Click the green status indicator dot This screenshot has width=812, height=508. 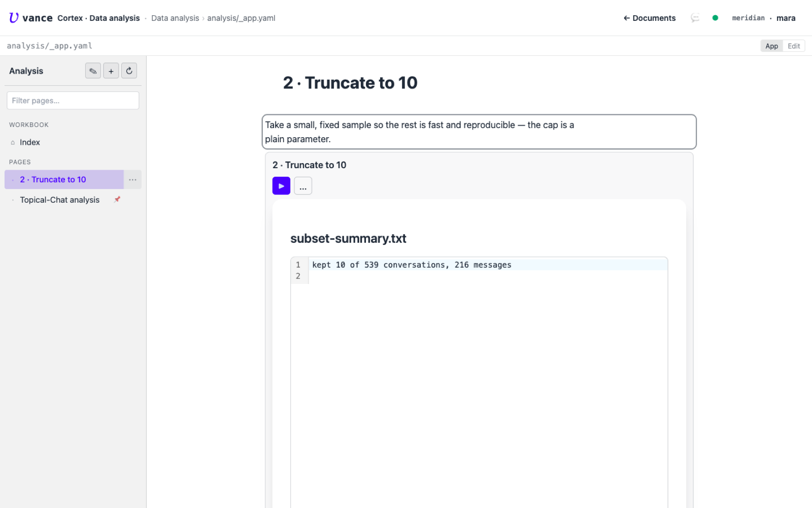[x=715, y=18]
